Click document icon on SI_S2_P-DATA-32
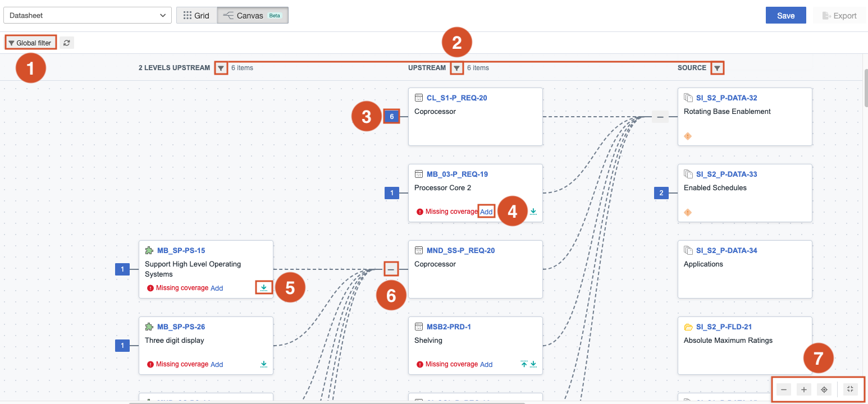 pyautogui.click(x=688, y=98)
